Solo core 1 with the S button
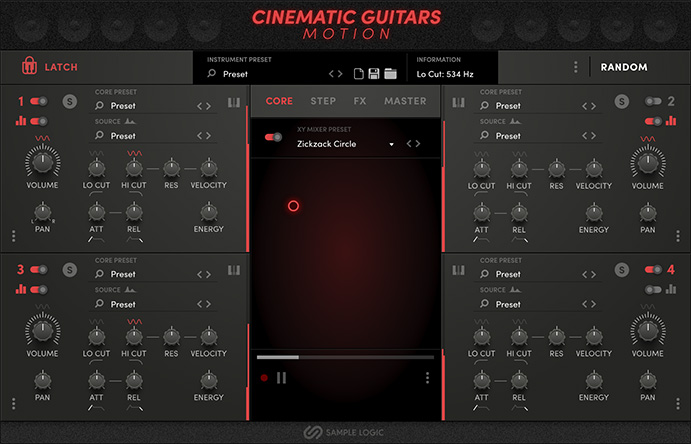691x444 pixels. 69,101
